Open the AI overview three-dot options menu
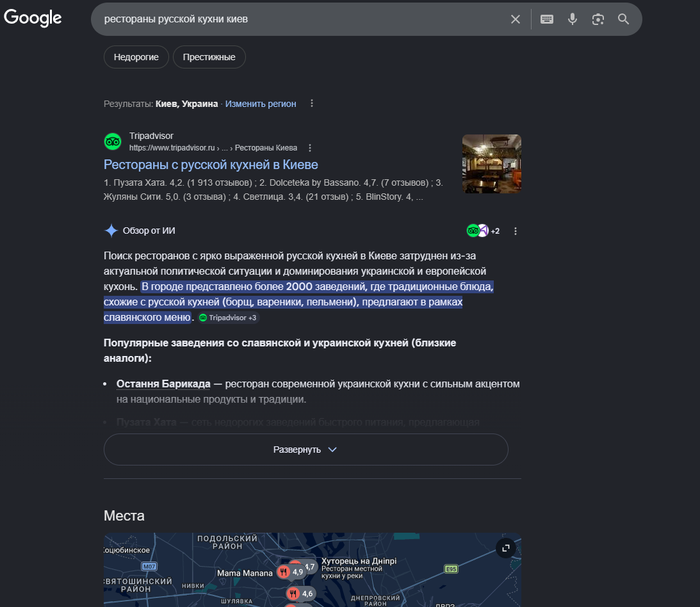The height and width of the screenshot is (607, 700). [515, 231]
